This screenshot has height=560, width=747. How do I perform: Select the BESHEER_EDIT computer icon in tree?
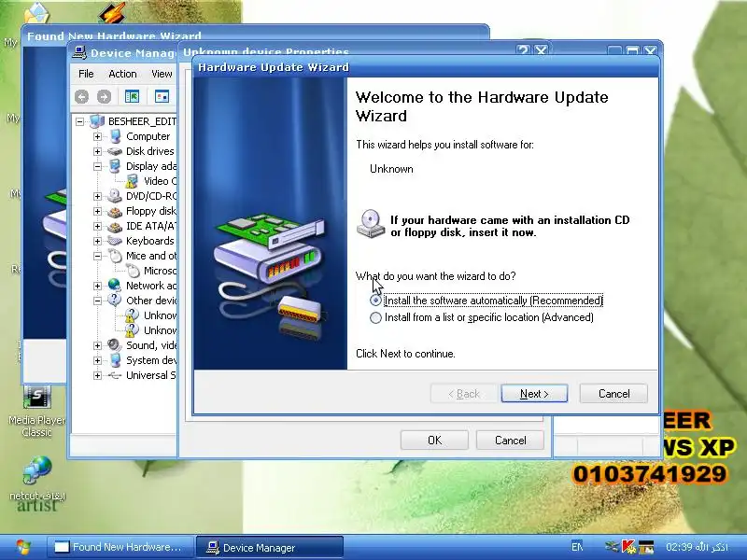pos(97,121)
